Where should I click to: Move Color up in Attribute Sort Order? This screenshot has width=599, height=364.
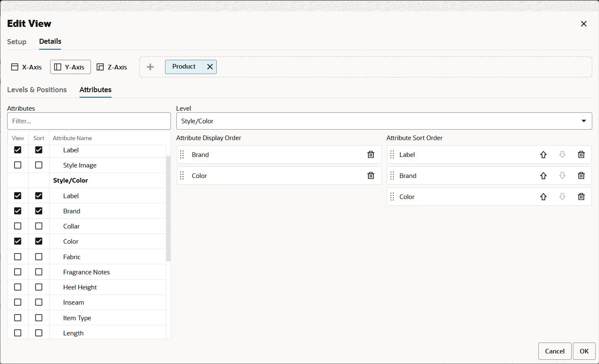pyautogui.click(x=543, y=197)
